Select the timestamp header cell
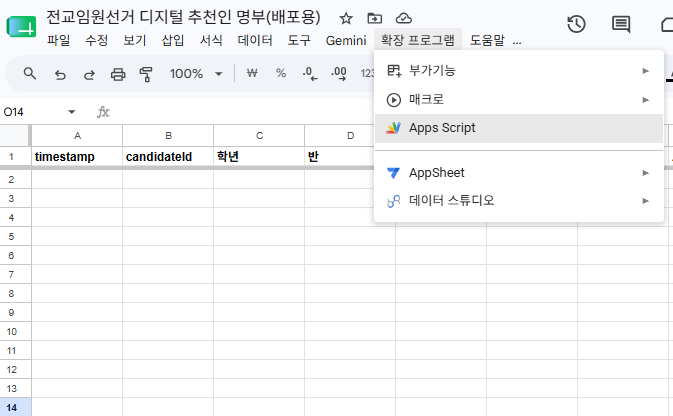The image size is (673, 416). click(x=77, y=157)
